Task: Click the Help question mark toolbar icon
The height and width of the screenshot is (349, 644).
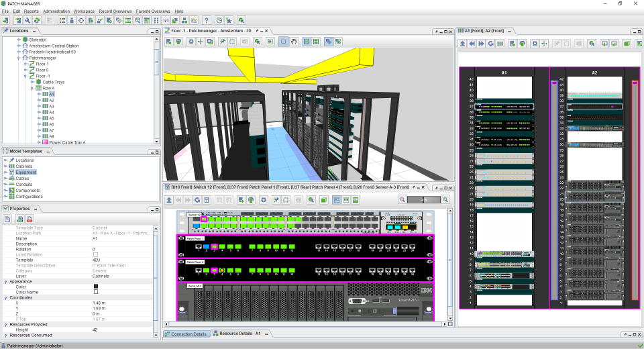Action: coord(206,21)
